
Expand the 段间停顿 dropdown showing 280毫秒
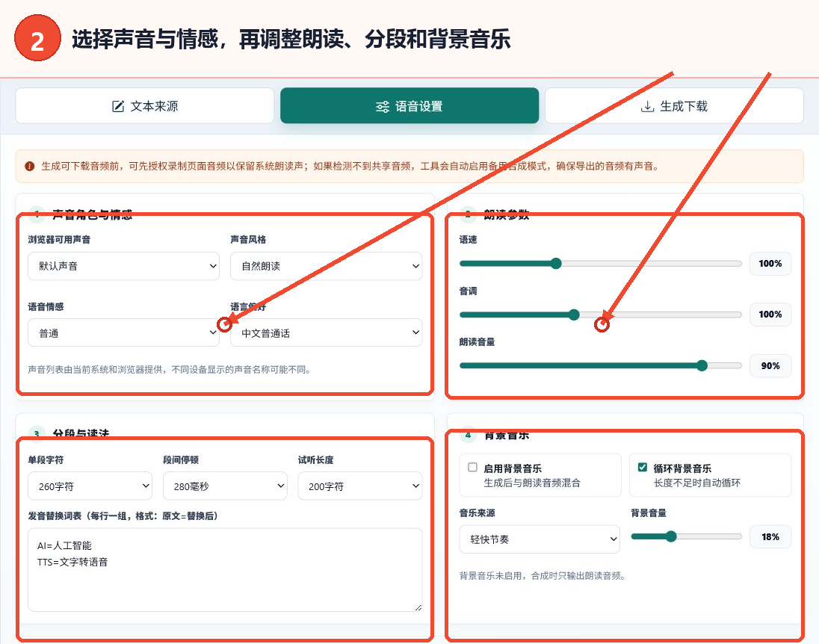[225, 486]
